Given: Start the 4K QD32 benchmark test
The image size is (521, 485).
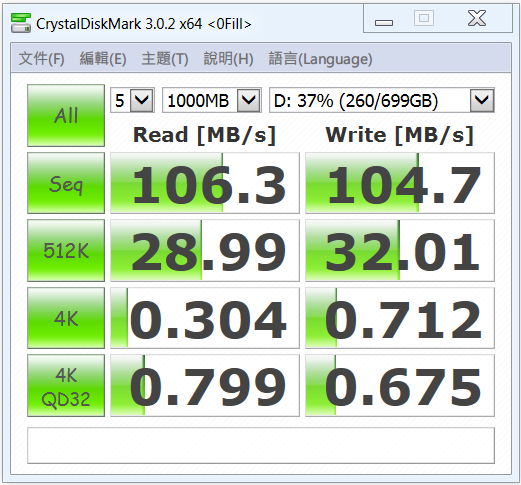Looking at the screenshot, I should pos(66,386).
